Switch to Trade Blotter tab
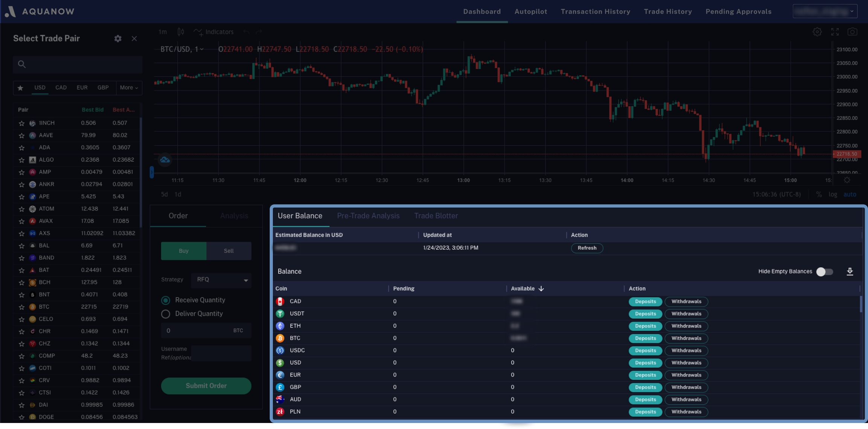This screenshot has width=868, height=429. (436, 216)
